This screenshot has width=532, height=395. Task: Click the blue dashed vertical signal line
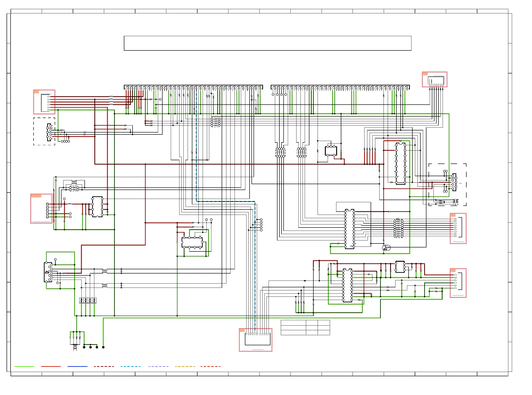(196, 146)
